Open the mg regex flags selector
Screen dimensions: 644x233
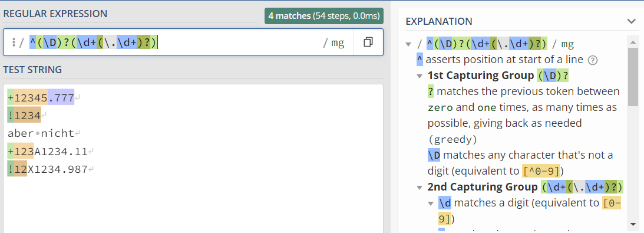(338, 42)
